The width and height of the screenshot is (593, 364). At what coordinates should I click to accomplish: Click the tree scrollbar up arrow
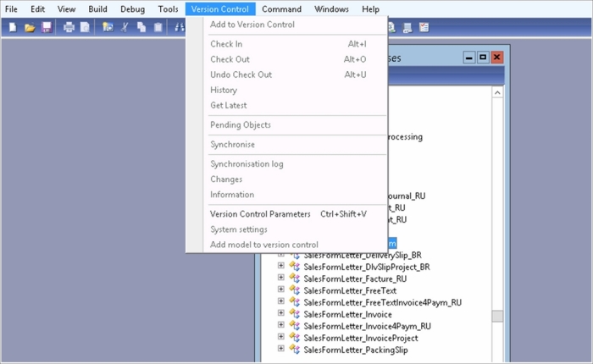[x=497, y=92]
